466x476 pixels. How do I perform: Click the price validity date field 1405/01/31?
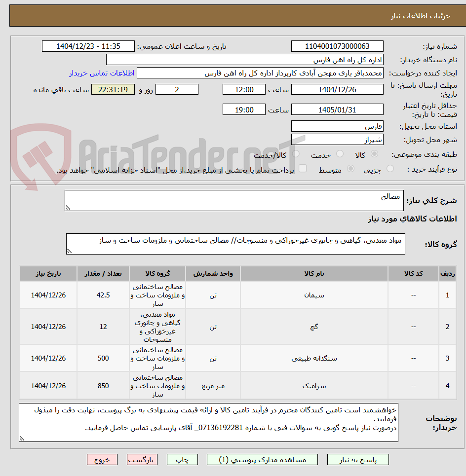pyautogui.click(x=337, y=110)
